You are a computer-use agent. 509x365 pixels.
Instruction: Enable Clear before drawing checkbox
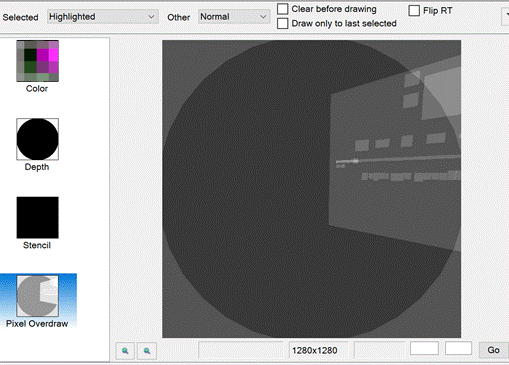pyautogui.click(x=283, y=9)
